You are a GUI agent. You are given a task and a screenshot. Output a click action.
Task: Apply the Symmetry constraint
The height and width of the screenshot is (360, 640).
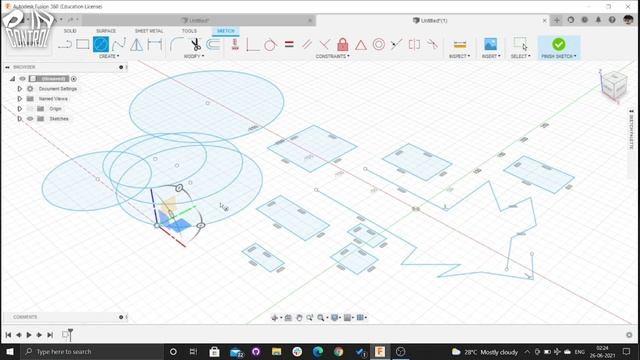click(414, 44)
